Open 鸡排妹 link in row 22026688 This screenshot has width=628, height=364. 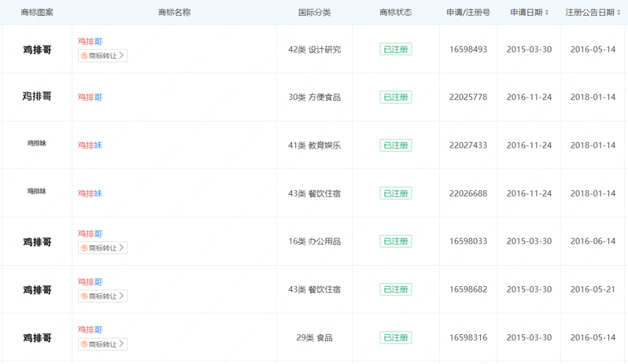[90, 193]
